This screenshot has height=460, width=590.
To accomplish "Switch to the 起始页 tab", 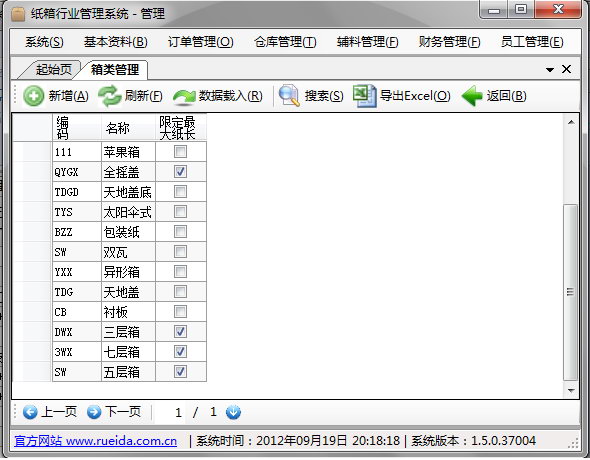I will [53, 70].
